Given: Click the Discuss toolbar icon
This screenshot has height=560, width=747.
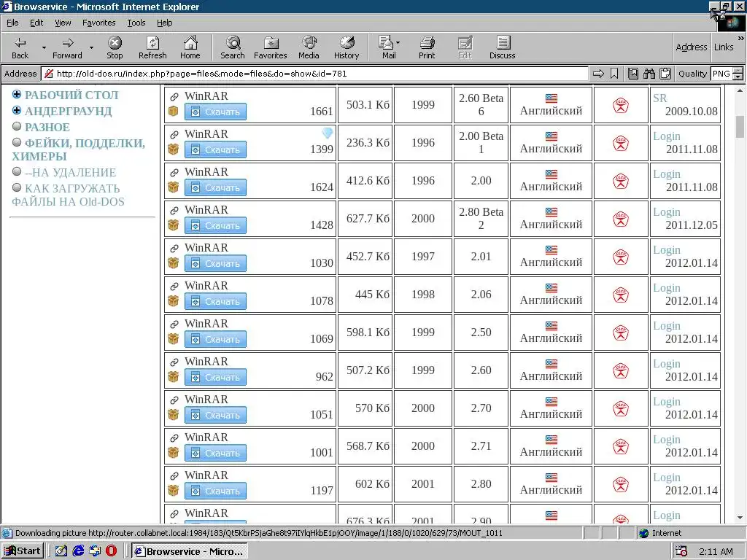Looking at the screenshot, I should 502,47.
